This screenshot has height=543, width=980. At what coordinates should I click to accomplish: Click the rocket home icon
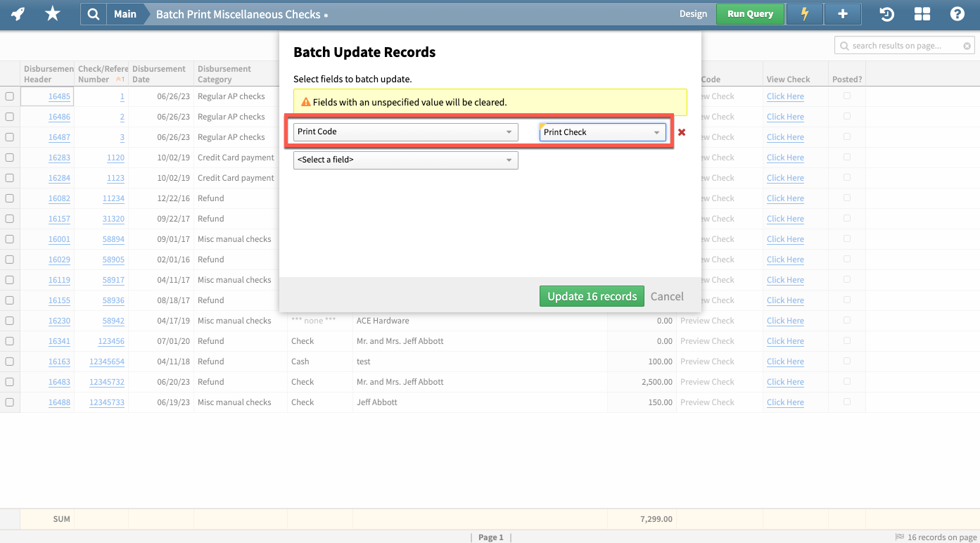tap(18, 14)
